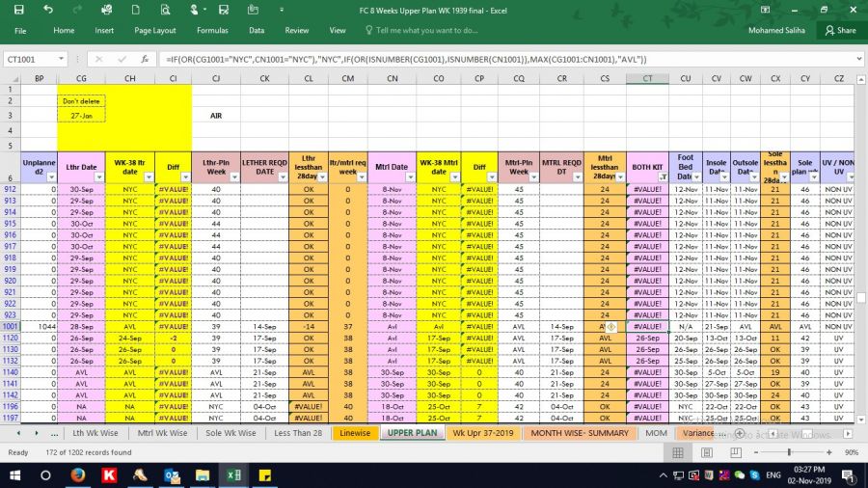This screenshot has height=488, width=868.
Task: Select column header CT
Action: click(647, 78)
